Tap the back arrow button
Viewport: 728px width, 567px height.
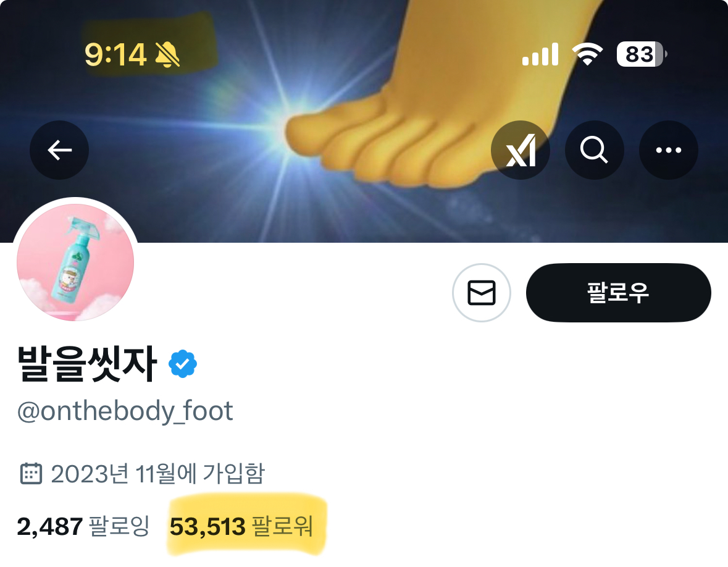point(59,150)
